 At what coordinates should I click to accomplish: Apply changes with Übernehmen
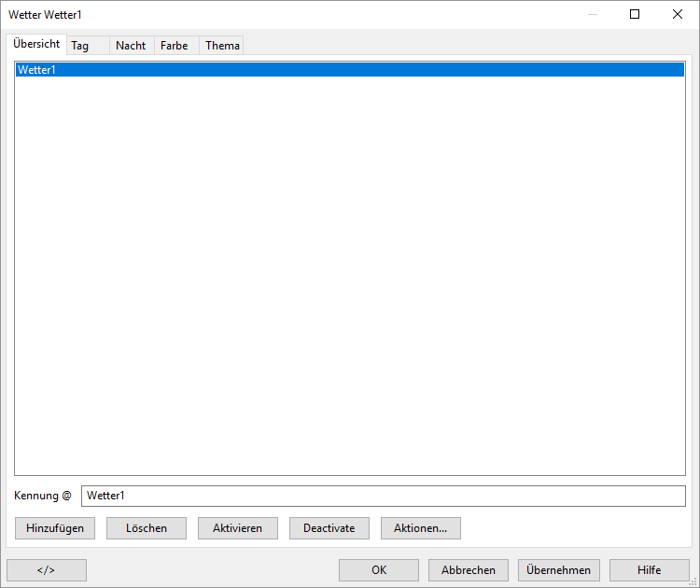pos(558,570)
